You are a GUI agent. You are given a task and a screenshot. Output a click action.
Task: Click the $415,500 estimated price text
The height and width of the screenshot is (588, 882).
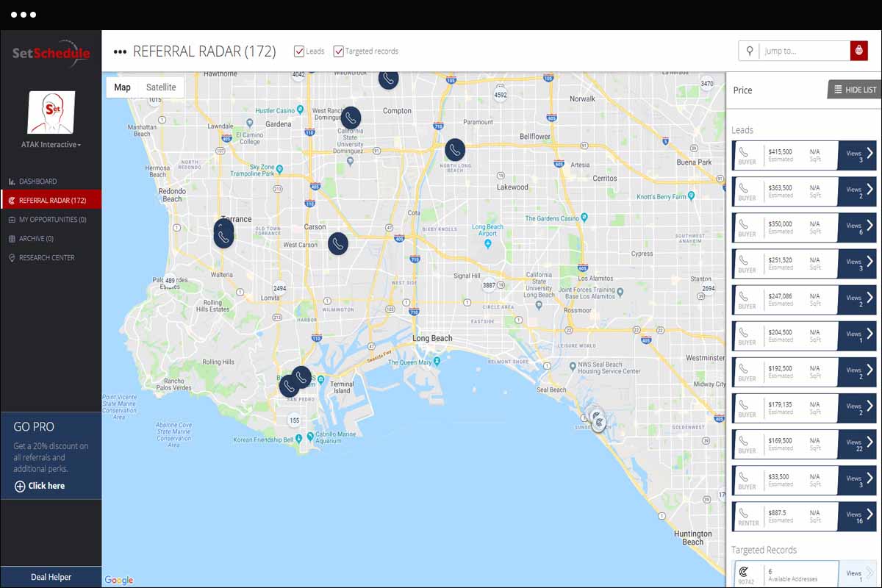[781, 152]
